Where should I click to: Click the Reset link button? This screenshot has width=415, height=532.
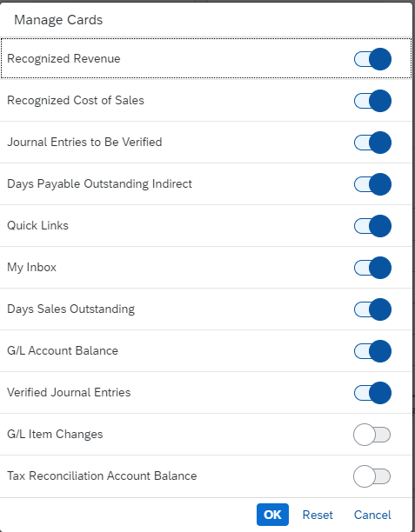pos(318,515)
